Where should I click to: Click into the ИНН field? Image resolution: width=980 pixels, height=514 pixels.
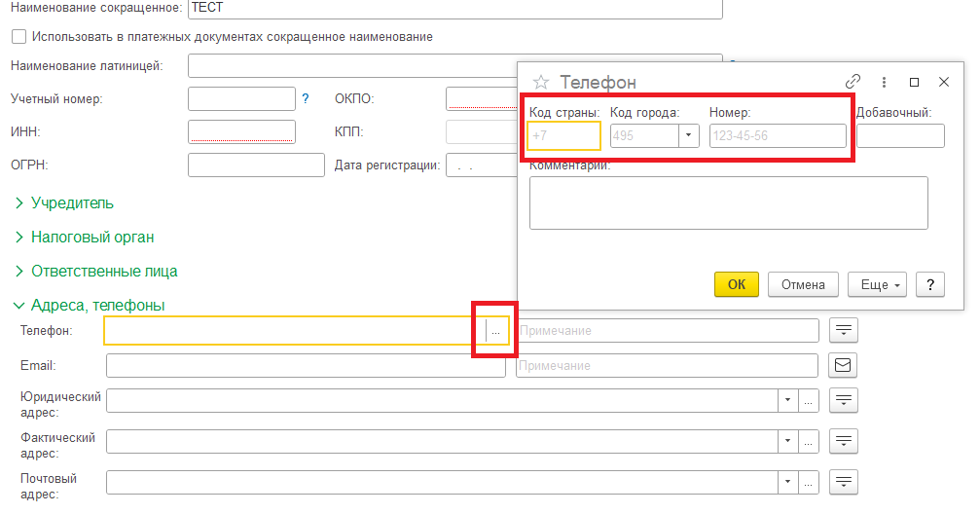coord(241,132)
